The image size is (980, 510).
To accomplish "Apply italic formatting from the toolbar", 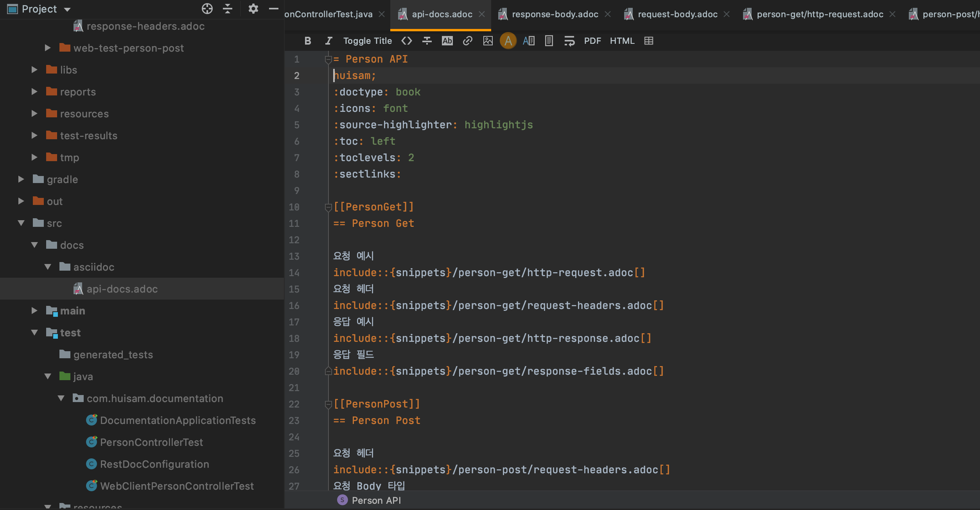I will 328,41.
